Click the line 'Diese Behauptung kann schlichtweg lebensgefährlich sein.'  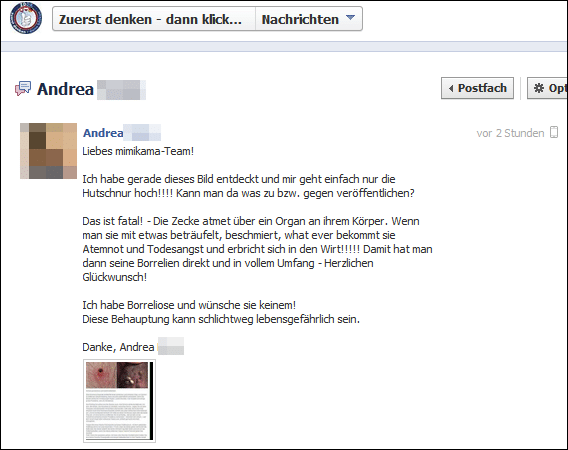[221, 319]
